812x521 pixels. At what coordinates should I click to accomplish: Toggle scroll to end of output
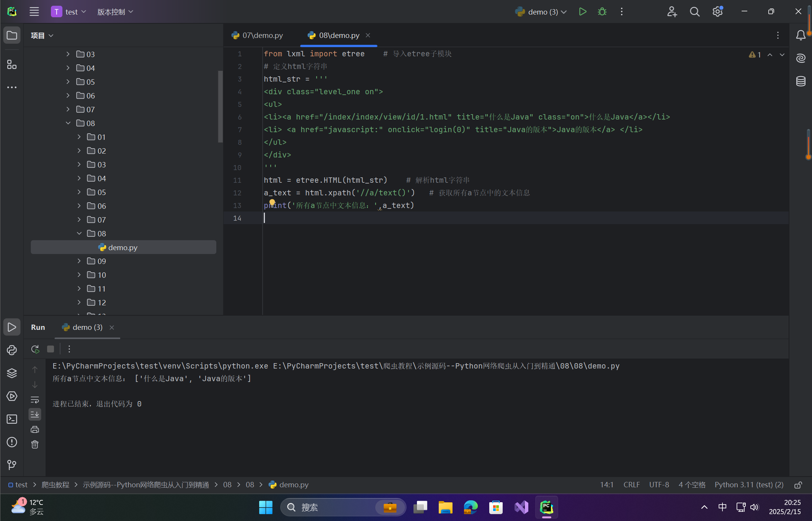click(x=35, y=414)
